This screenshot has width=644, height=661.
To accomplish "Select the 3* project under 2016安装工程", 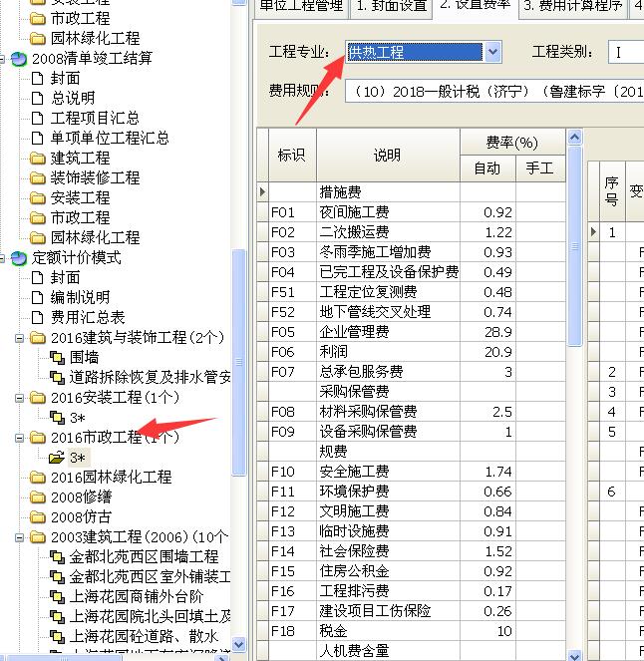I will (x=78, y=418).
